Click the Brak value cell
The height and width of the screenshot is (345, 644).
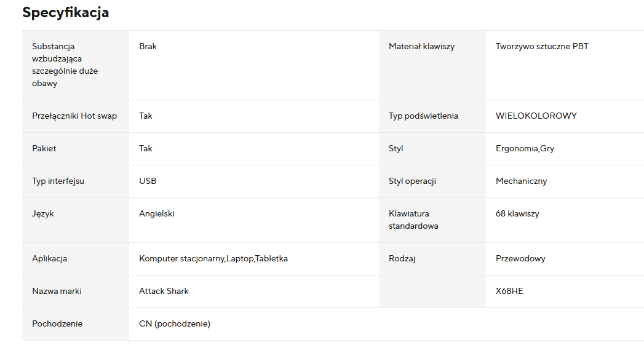pos(148,46)
